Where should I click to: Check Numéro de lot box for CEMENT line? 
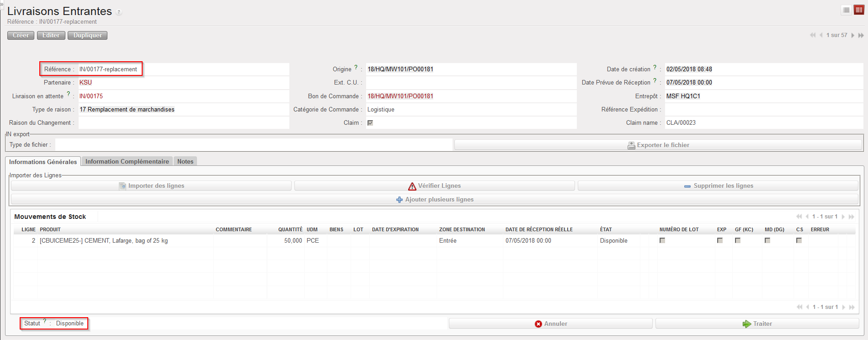[x=662, y=240]
